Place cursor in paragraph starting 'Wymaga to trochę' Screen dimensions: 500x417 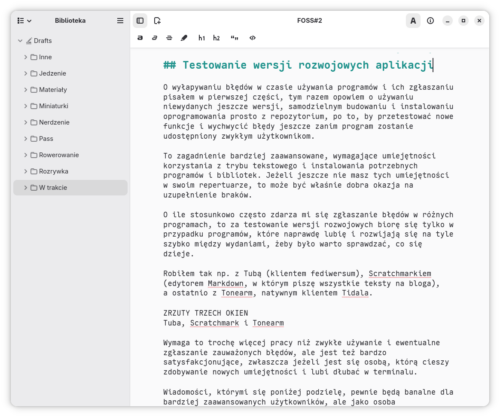tap(306, 357)
